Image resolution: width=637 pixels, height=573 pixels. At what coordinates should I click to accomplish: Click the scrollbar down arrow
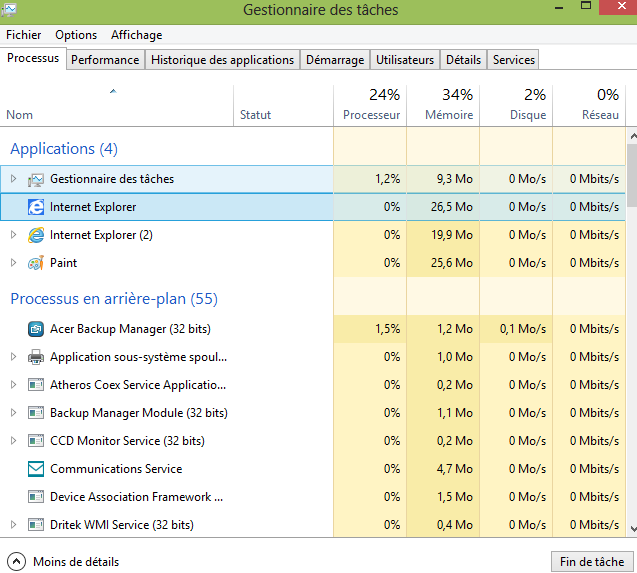633,529
